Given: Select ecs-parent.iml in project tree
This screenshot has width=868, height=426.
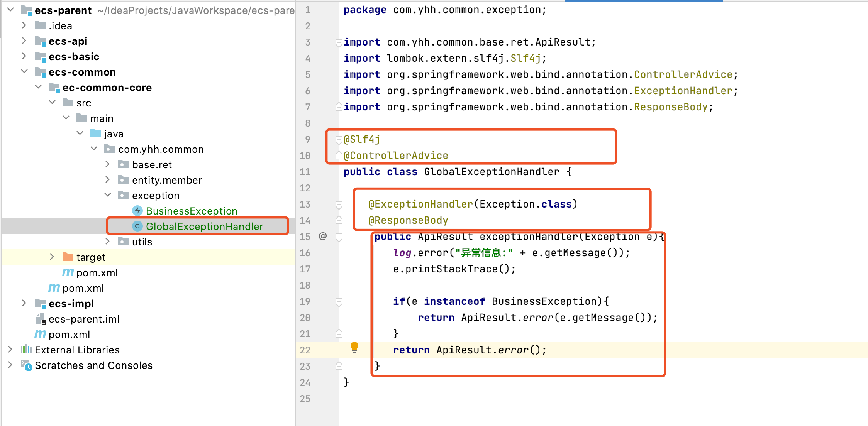Looking at the screenshot, I should (x=84, y=319).
